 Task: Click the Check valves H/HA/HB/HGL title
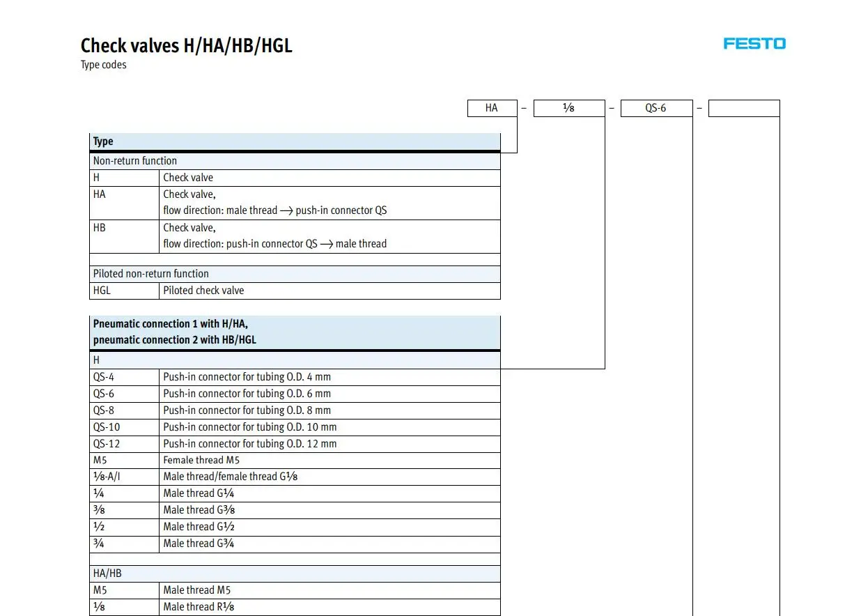point(187,46)
